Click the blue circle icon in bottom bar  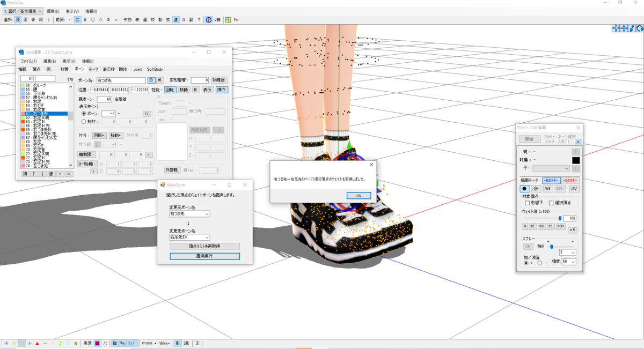6,343
